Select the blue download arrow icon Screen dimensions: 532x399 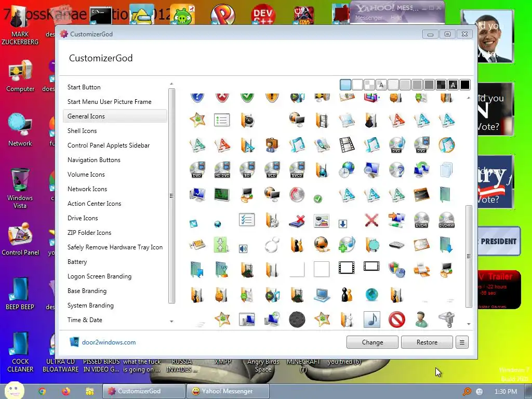[x=343, y=223]
